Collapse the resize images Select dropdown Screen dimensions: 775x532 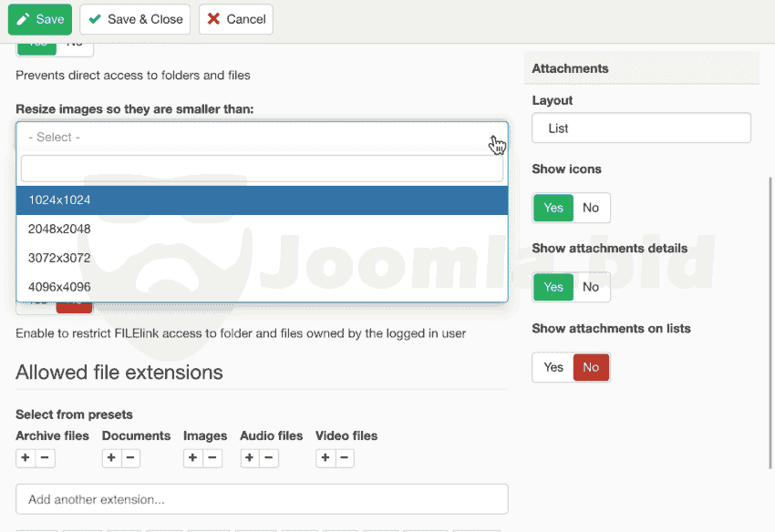click(x=262, y=137)
